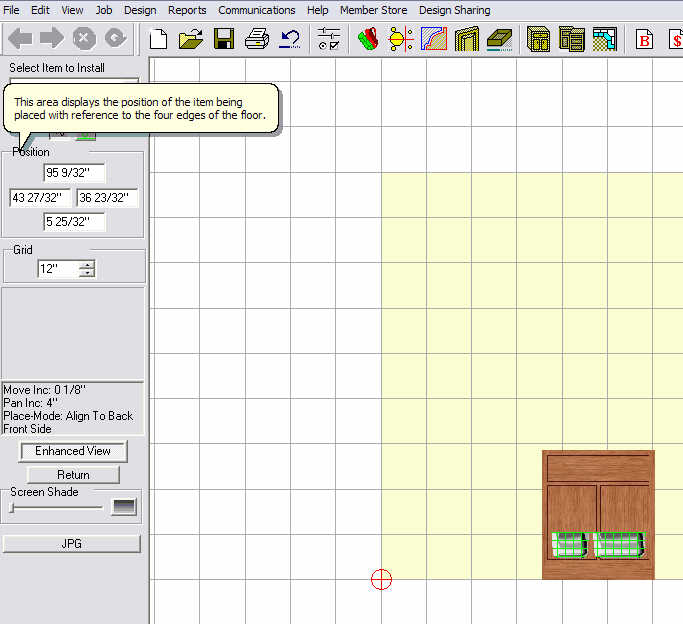Click the forward arrow navigation icon

point(52,38)
